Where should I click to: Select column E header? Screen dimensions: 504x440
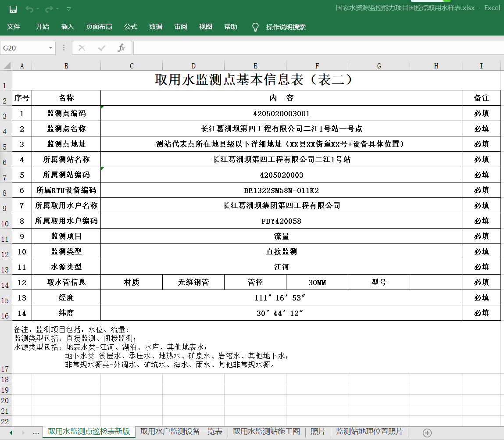(x=255, y=66)
